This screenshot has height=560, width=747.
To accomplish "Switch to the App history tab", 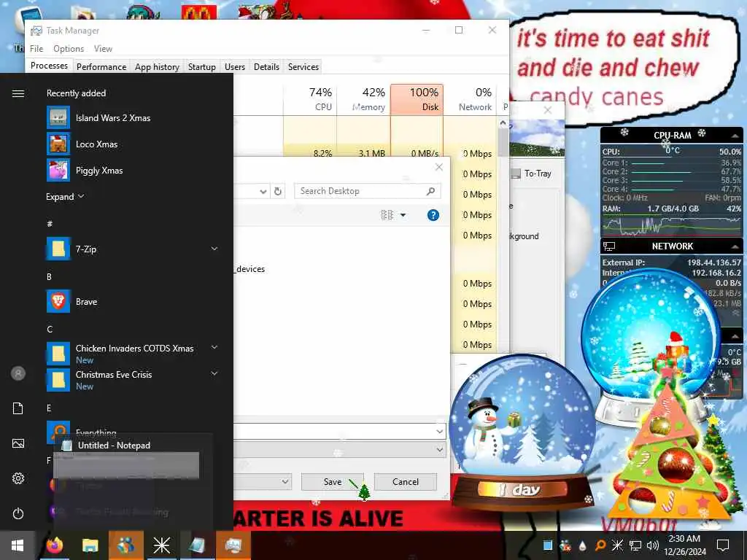I will point(157,66).
